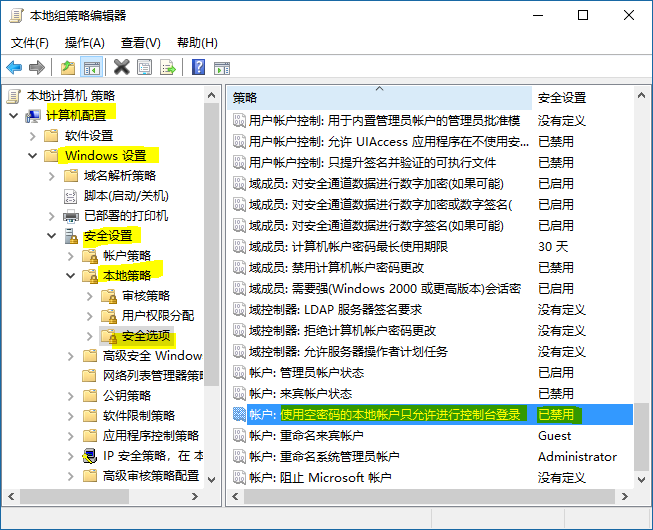Click the 安全设置 column header
This screenshot has width=653, height=530.
point(562,97)
